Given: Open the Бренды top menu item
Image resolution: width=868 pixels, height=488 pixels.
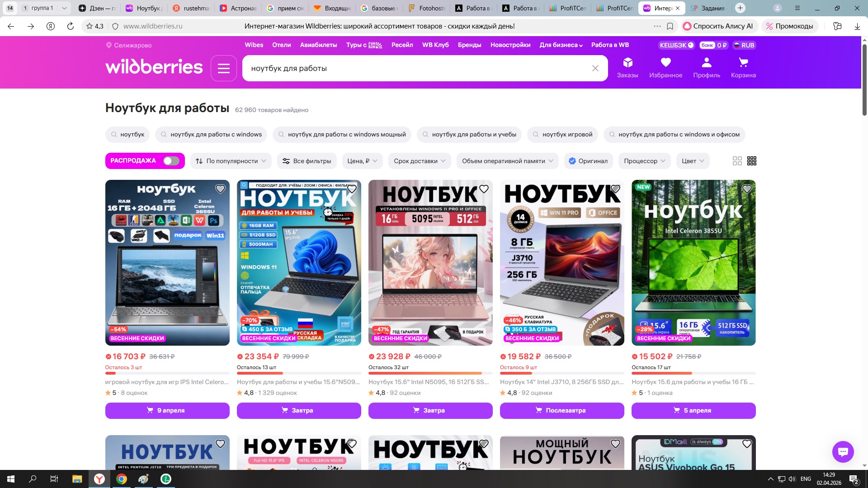Looking at the screenshot, I should (469, 45).
